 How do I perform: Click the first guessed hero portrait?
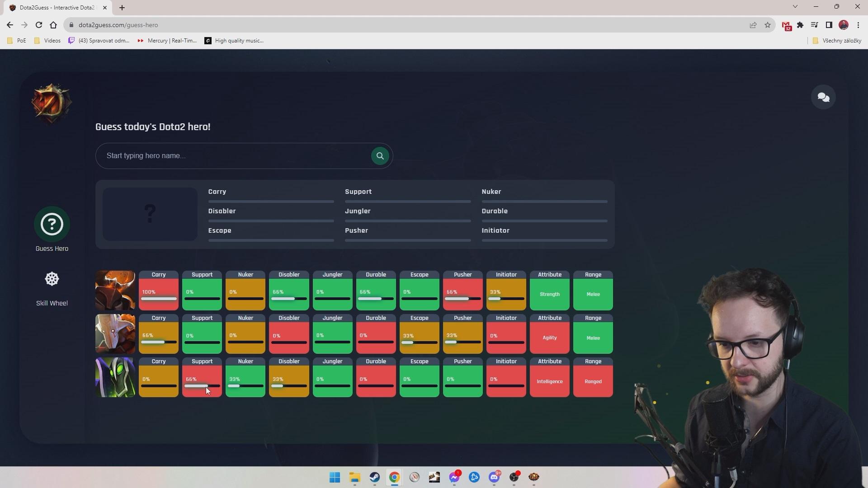(x=115, y=291)
